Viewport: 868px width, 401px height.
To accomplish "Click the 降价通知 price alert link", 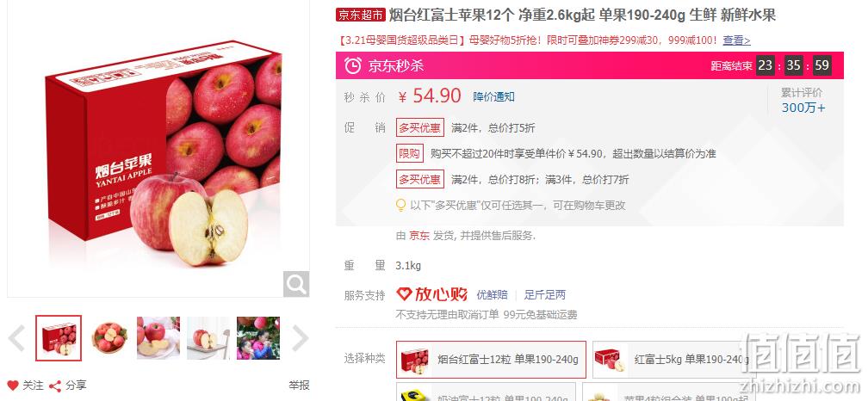I will [493, 96].
